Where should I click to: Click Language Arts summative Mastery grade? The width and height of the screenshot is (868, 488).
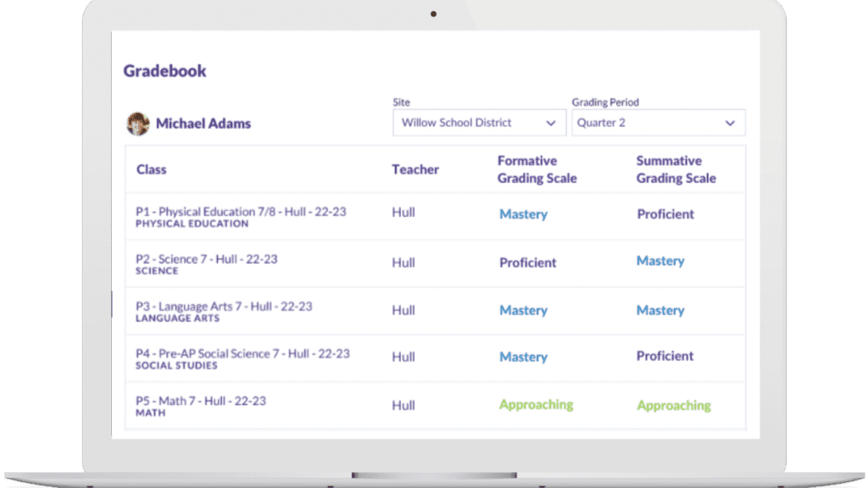[x=660, y=310]
